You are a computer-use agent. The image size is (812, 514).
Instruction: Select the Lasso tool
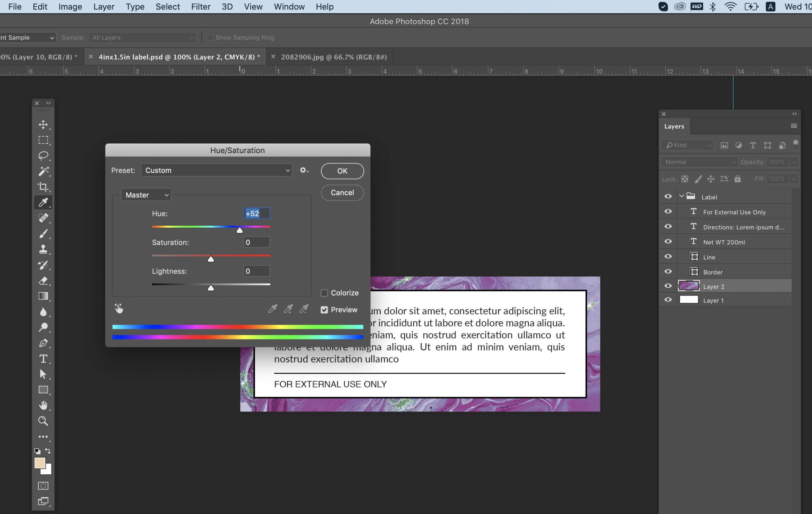tap(43, 156)
